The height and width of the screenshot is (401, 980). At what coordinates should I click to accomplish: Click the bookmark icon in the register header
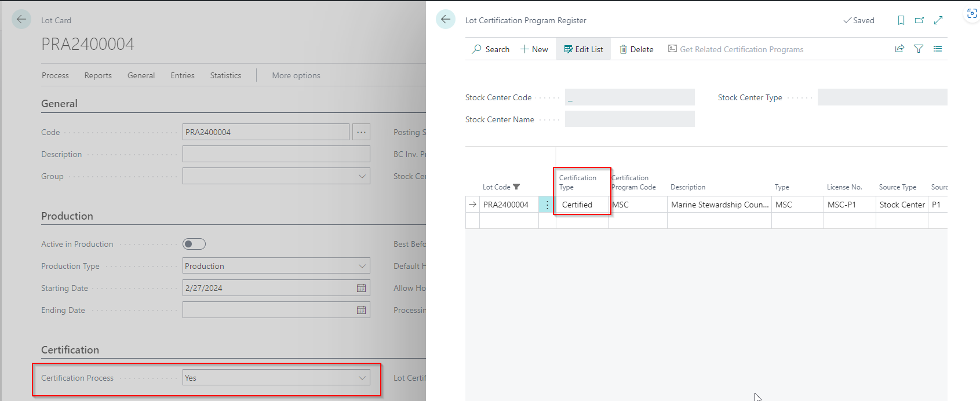point(901,20)
